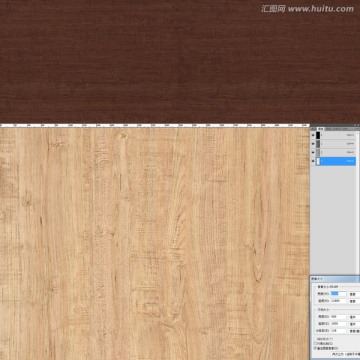
Task: Click the document height field in Image Size dialog
Action: tap(338, 324)
